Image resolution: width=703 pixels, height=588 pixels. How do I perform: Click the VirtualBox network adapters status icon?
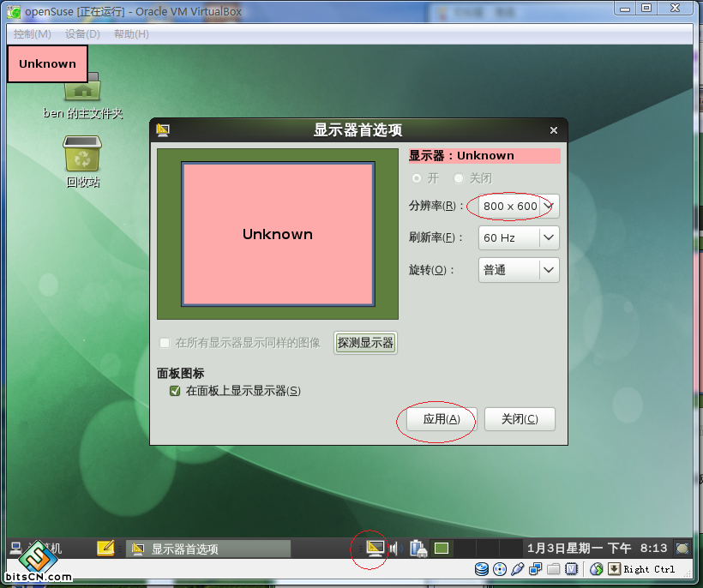click(x=535, y=569)
